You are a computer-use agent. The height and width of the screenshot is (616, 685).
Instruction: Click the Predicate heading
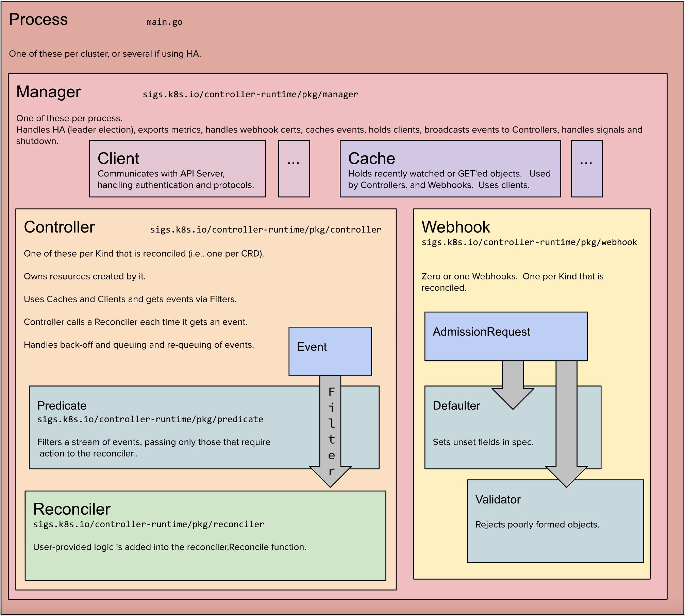(62, 406)
